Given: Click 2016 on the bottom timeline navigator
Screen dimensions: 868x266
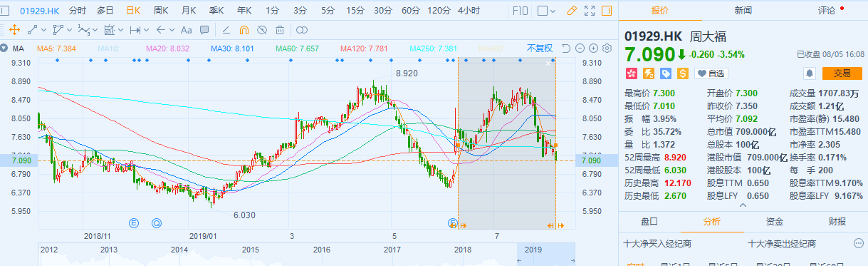Looking at the screenshot, I should point(322,250).
